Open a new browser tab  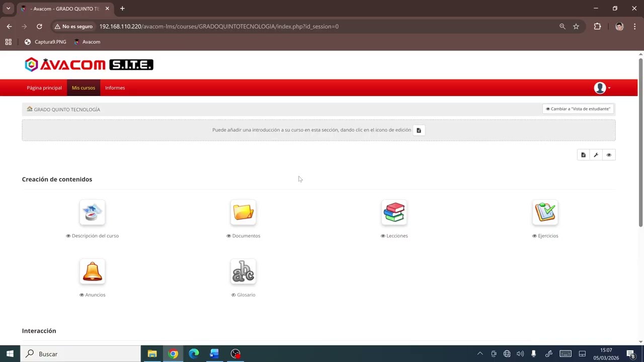point(122,9)
